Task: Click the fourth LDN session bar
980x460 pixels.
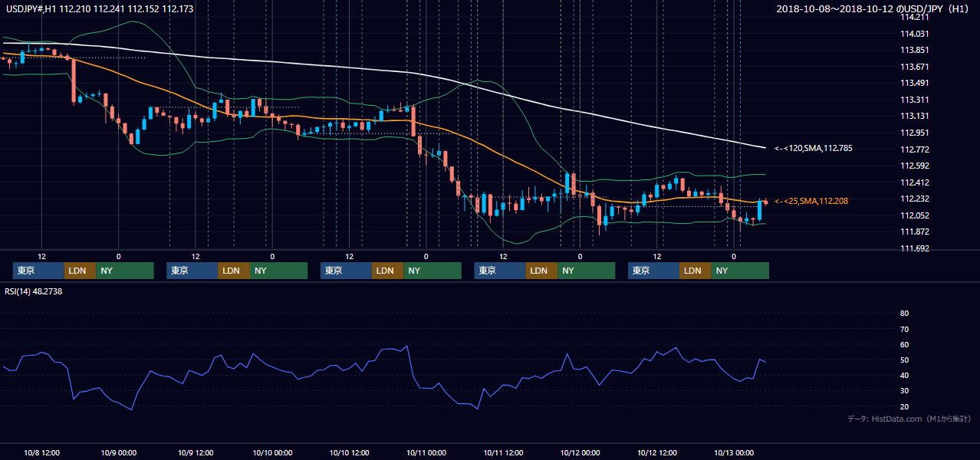Action: tap(541, 271)
